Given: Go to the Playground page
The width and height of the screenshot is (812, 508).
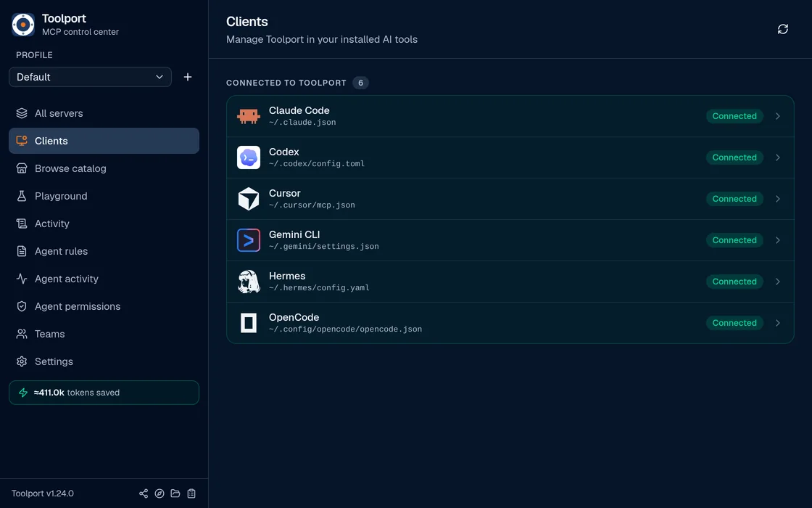Looking at the screenshot, I should [104, 196].
